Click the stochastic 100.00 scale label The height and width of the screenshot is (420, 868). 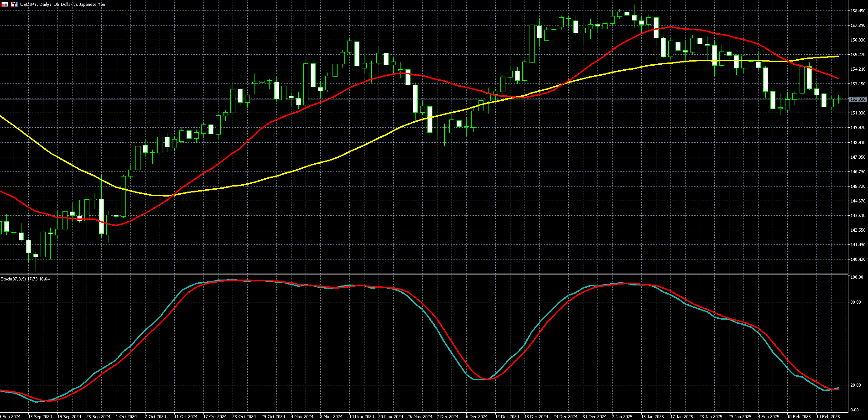(857, 277)
